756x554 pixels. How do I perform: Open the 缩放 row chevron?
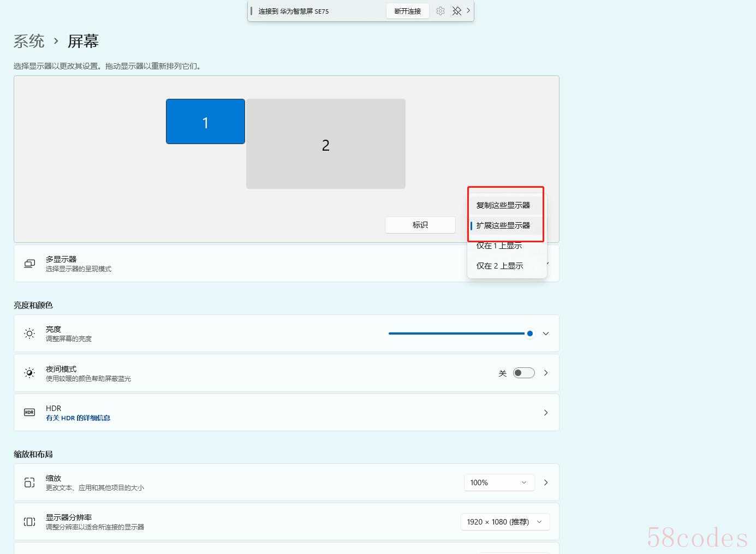546,482
